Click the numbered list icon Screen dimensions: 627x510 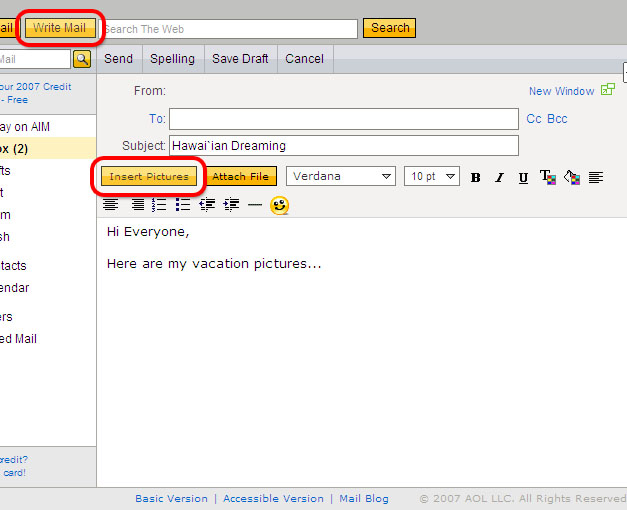click(159, 205)
